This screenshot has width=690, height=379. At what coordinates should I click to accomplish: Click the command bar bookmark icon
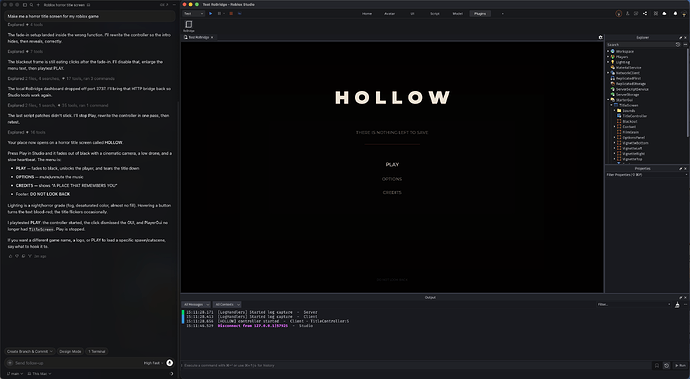(x=657, y=365)
